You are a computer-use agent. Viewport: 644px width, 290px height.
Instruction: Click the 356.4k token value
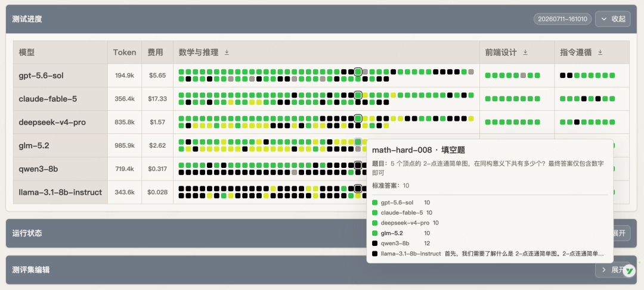tap(125, 99)
